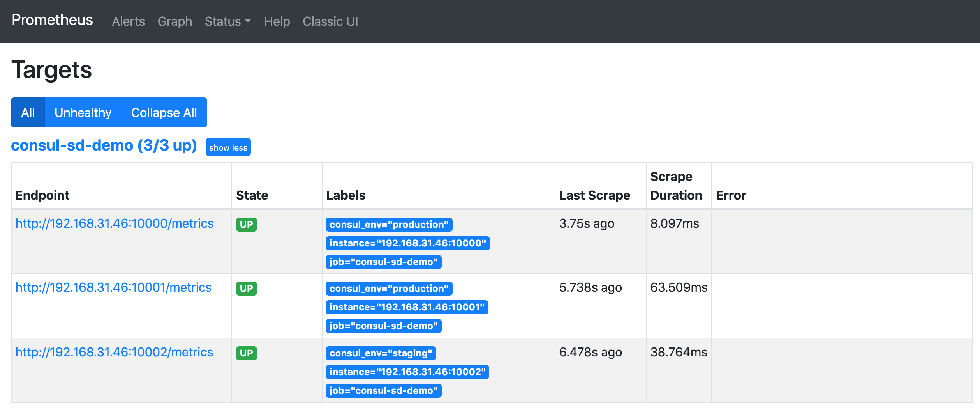Click consul_env="production" label in the 10000 row

click(x=389, y=225)
